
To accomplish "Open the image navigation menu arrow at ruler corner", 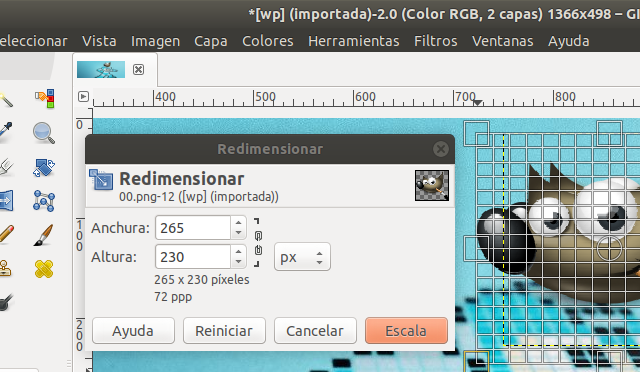I will tap(83, 96).
